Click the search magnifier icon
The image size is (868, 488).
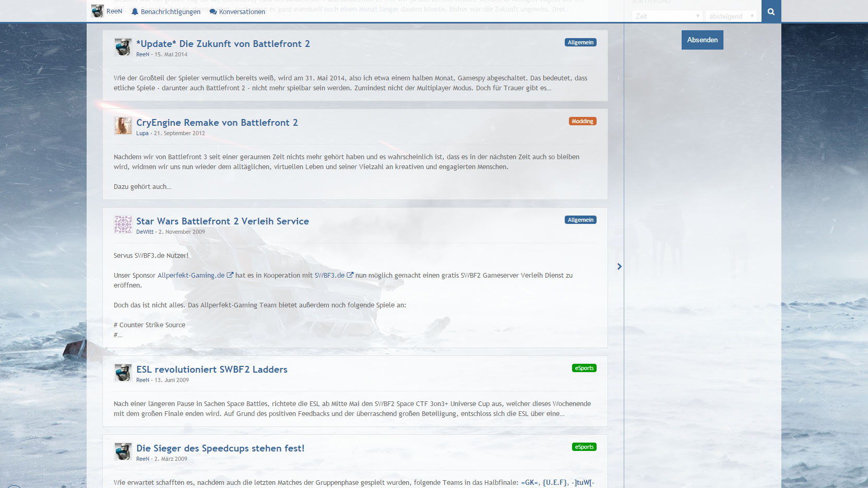click(x=771, y=11)
